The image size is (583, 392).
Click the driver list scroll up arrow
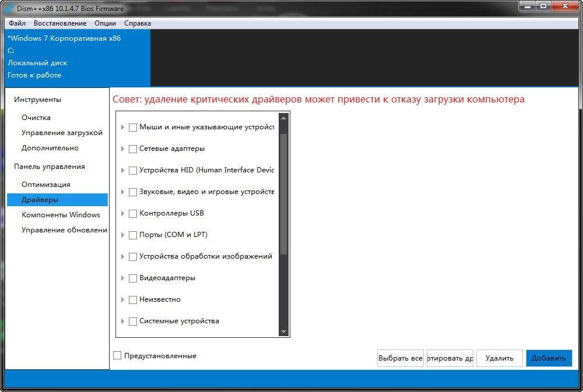[283, 118]
